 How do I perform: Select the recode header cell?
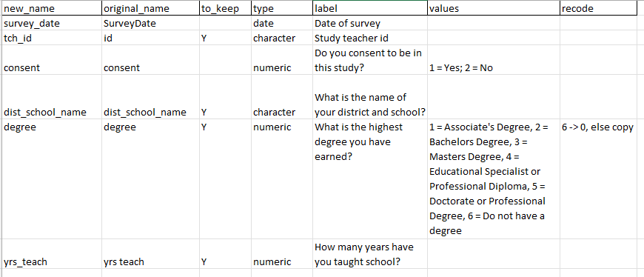coord(598,9)
